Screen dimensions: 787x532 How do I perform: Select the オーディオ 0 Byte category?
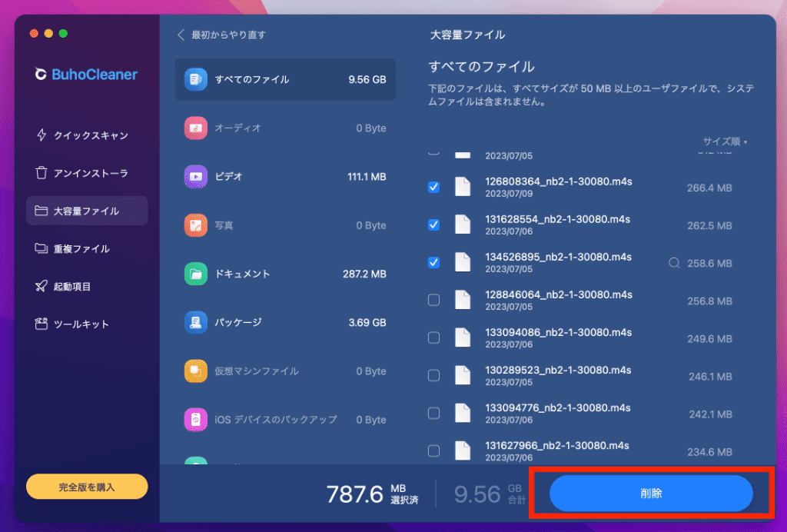point(285,128)
